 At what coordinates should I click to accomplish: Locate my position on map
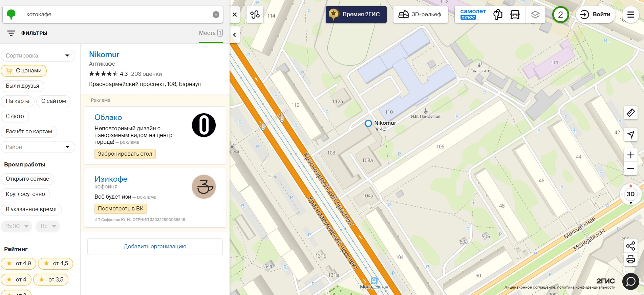(x=630, y=135)
